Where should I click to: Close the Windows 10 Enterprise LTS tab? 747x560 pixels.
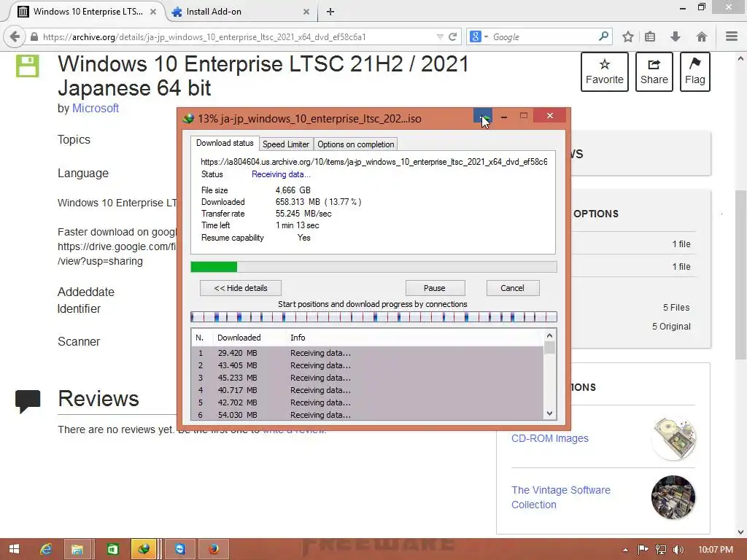pyautogui.click(x=153, y=12)
